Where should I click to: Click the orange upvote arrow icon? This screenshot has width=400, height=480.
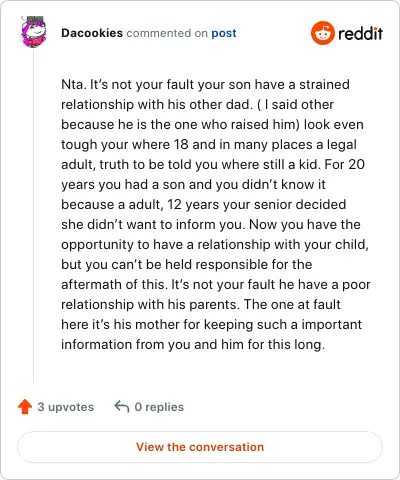coord(25,407)
